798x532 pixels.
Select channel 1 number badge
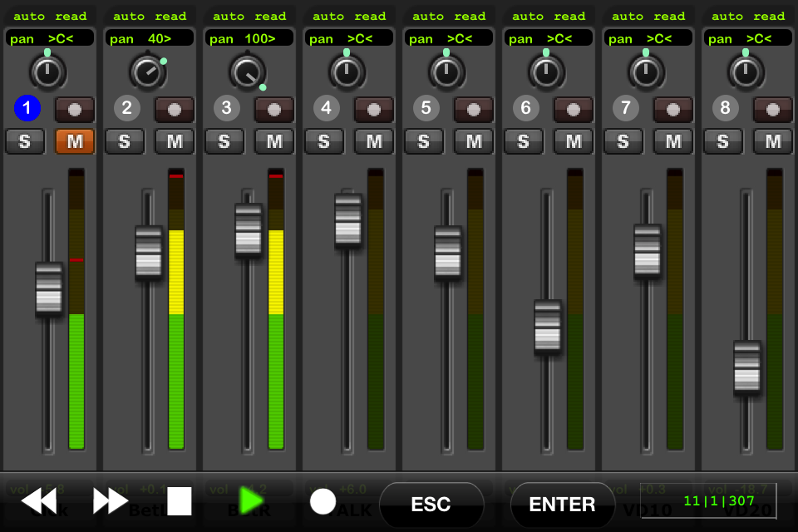pyautogui.click(x=27, y=108)
